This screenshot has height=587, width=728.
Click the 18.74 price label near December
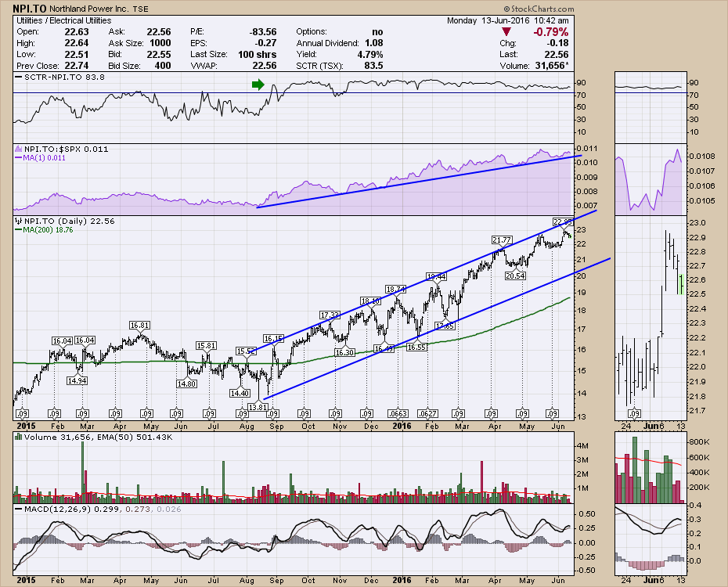point(395,289)
